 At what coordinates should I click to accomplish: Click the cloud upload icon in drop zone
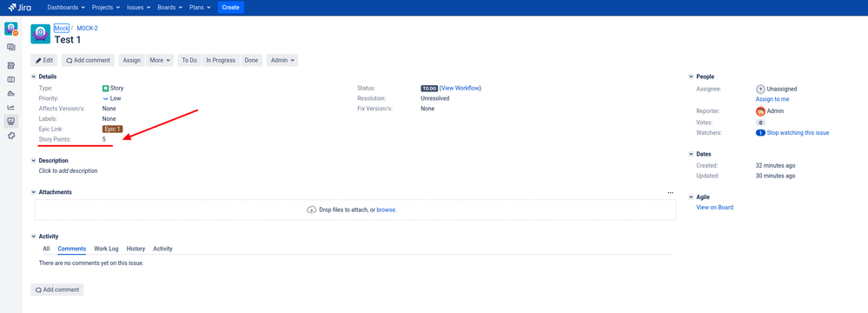(312, 210)
